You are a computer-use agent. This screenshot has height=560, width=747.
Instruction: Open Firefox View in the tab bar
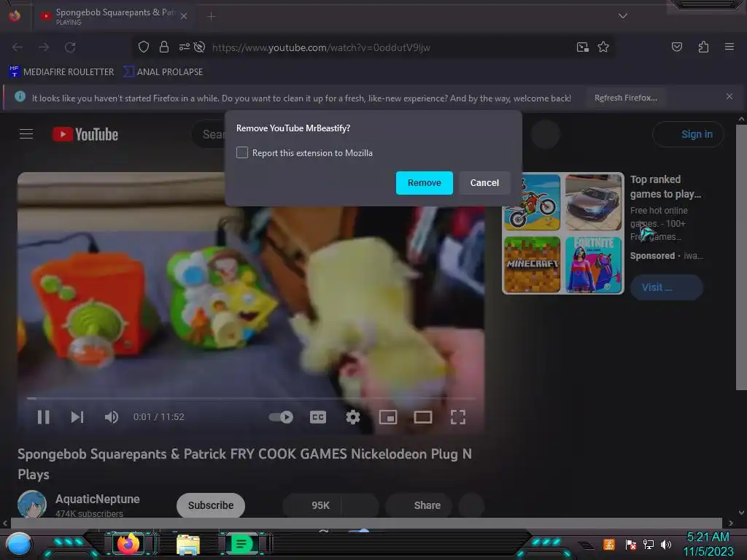coord(15,16)
